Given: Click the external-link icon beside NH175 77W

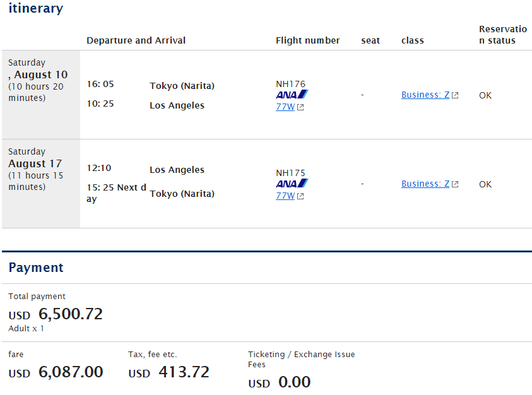Looking at the screenshot, I should (300, 196).
